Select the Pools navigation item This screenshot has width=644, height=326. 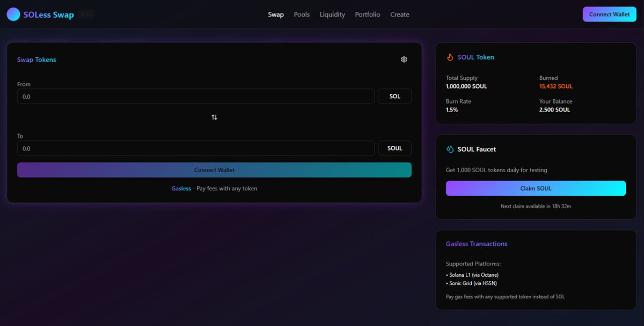tap(302, 14)
